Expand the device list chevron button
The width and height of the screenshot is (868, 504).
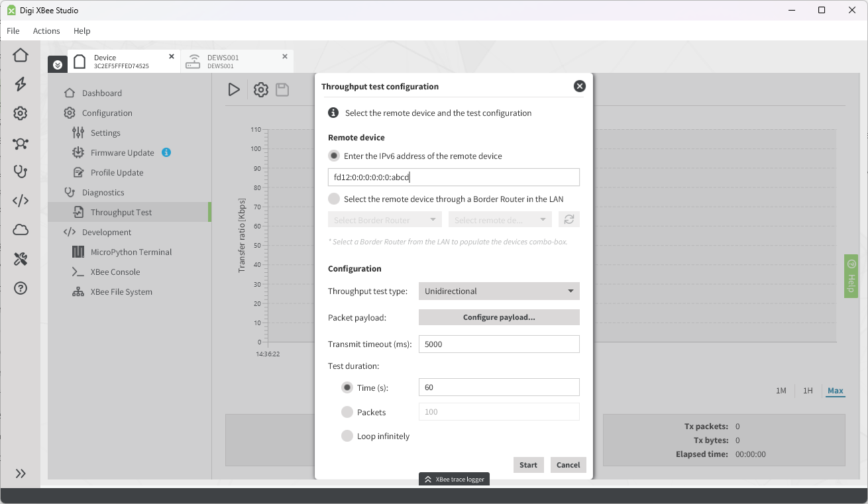pos(58,64)
